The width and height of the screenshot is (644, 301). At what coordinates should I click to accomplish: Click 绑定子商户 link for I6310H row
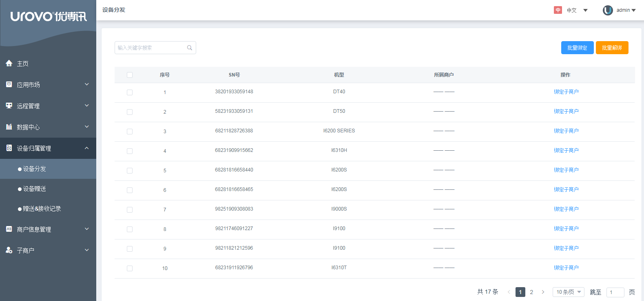click(x=566, y=151)
